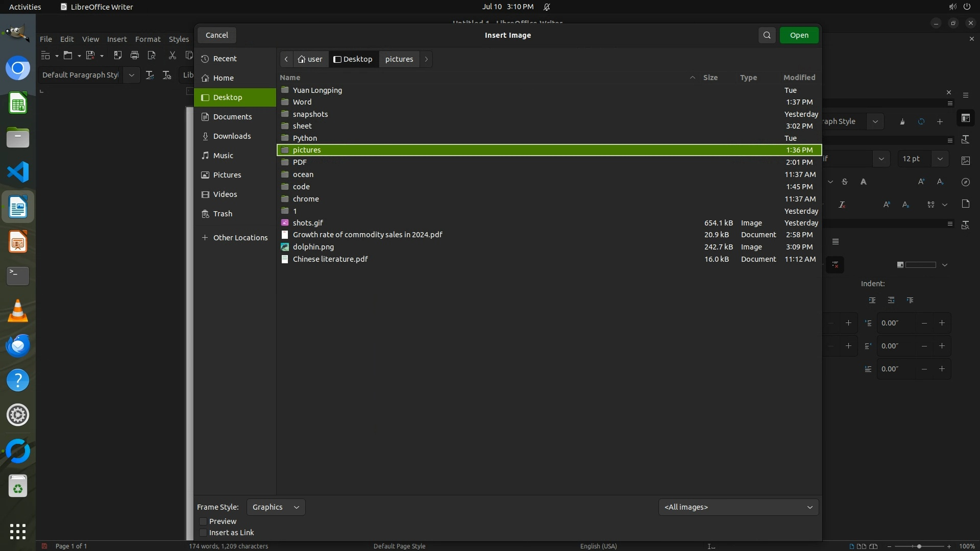Click the Cut scissors icon in toolbar
The image size is (980, 551).
click(x=172, y=55)
